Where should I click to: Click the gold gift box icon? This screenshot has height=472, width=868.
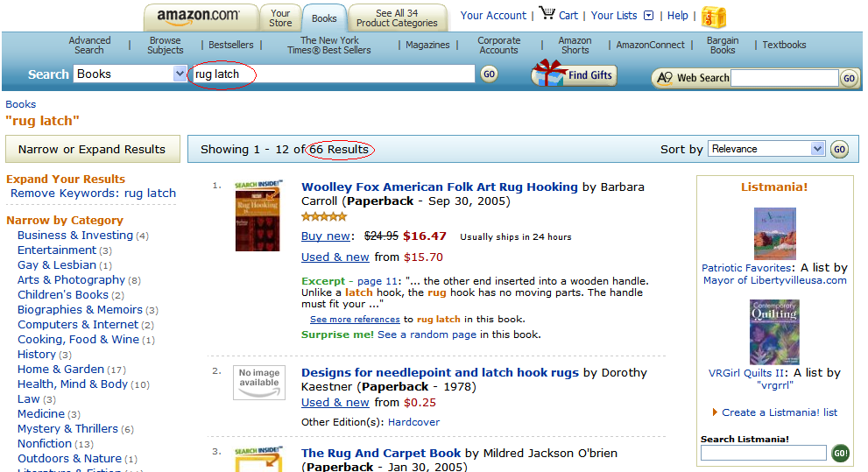[714, 18]
